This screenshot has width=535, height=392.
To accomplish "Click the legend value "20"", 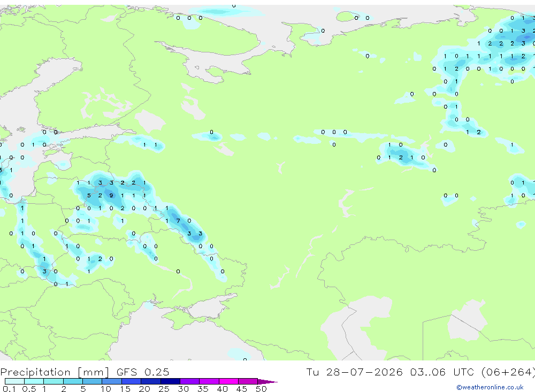I will click(x=144, y=389).
